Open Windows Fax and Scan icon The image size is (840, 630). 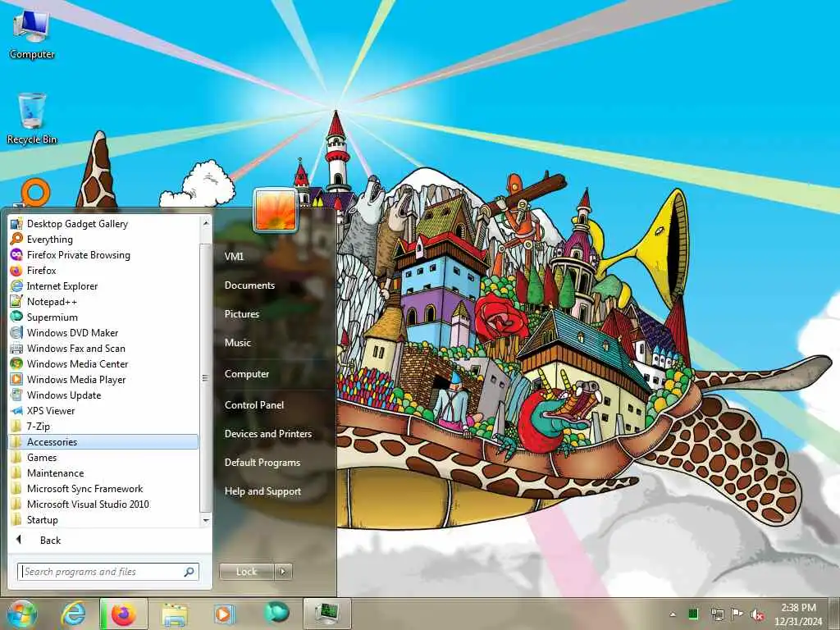click(16, 348)
